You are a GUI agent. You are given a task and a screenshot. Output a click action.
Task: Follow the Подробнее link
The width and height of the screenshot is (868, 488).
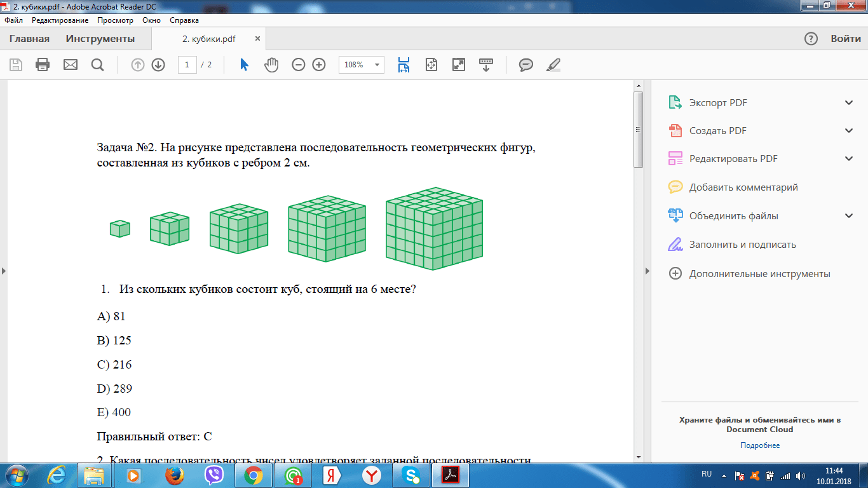click(x=759, y=445)
